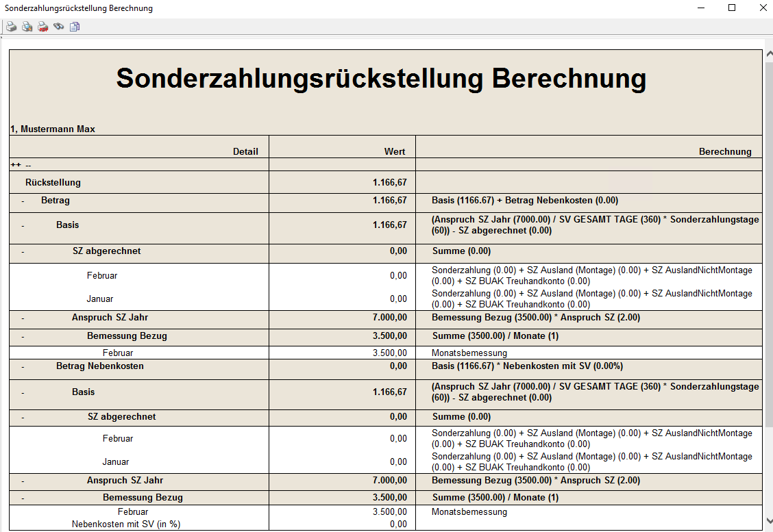This screenshot has width=773, height=532.
Task: Collapse the first Basis row
Action: (x=23, y=225)
